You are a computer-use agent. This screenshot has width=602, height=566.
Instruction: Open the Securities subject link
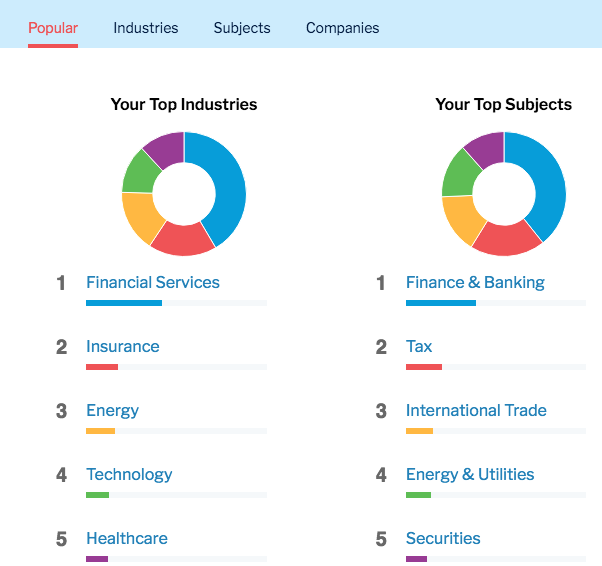443,538
